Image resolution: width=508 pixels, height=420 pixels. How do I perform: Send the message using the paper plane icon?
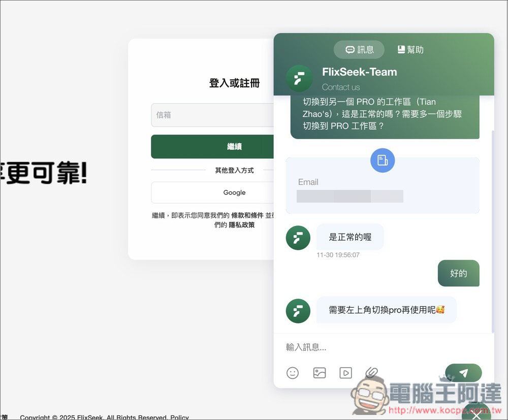click(x=464, y=372)
